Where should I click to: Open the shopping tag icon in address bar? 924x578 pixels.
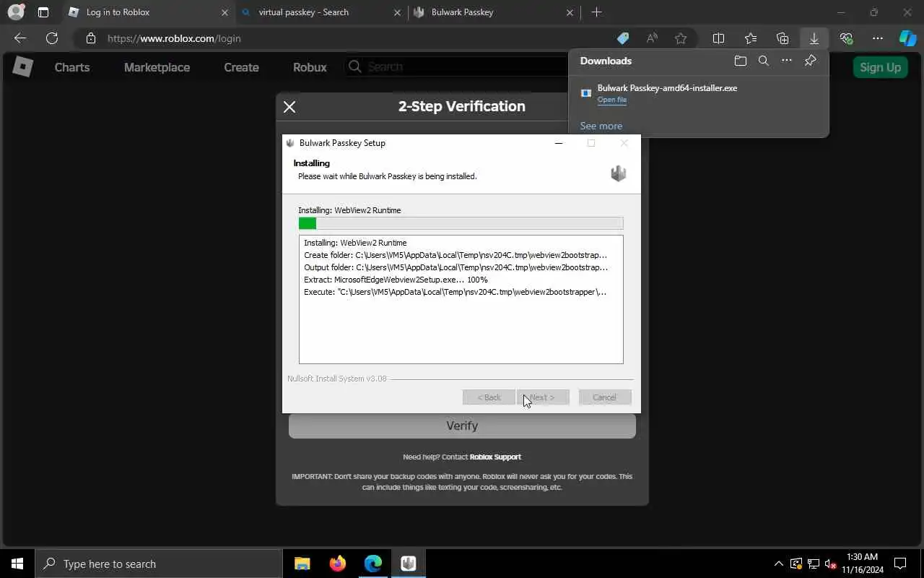(622, 38)
